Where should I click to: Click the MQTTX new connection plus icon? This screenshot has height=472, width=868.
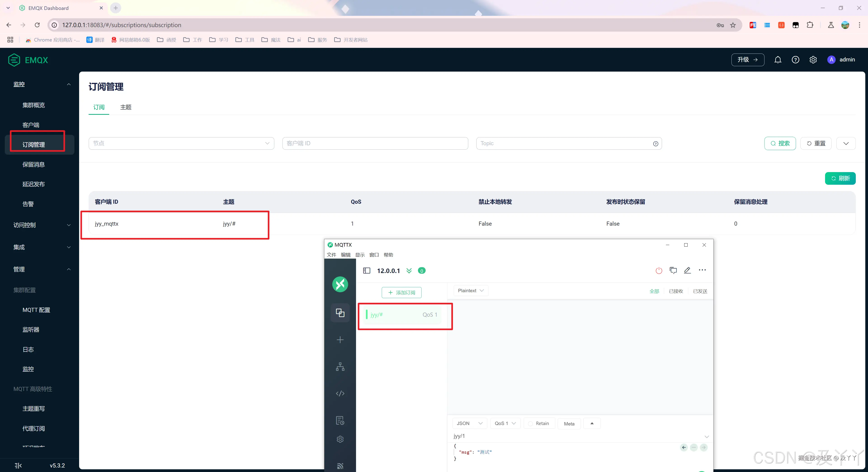(340, 340)
